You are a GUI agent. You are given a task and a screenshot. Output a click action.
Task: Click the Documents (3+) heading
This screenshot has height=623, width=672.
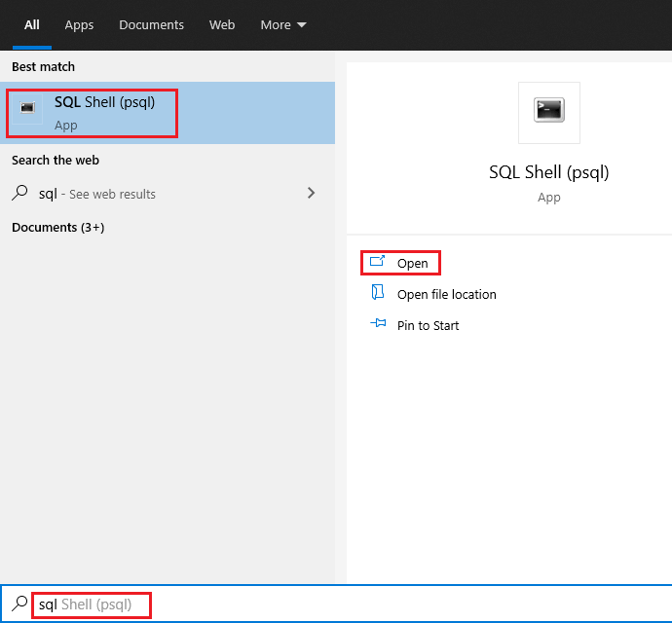point(57,227)
